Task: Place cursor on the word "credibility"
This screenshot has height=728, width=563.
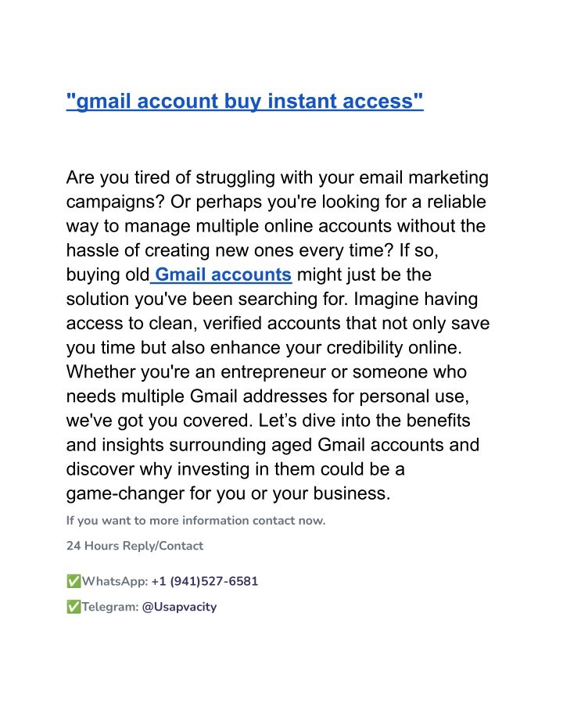Action: point(364,348)
